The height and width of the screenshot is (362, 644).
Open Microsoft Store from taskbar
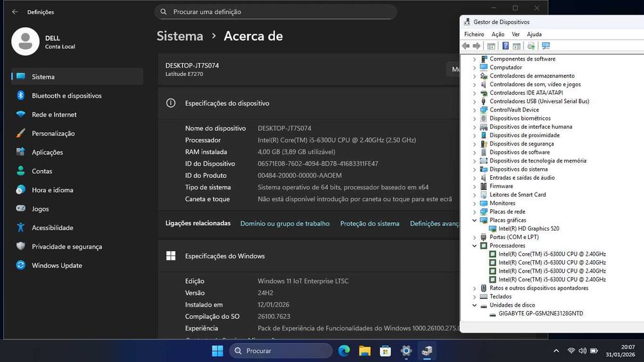click(x=385, y=351)
